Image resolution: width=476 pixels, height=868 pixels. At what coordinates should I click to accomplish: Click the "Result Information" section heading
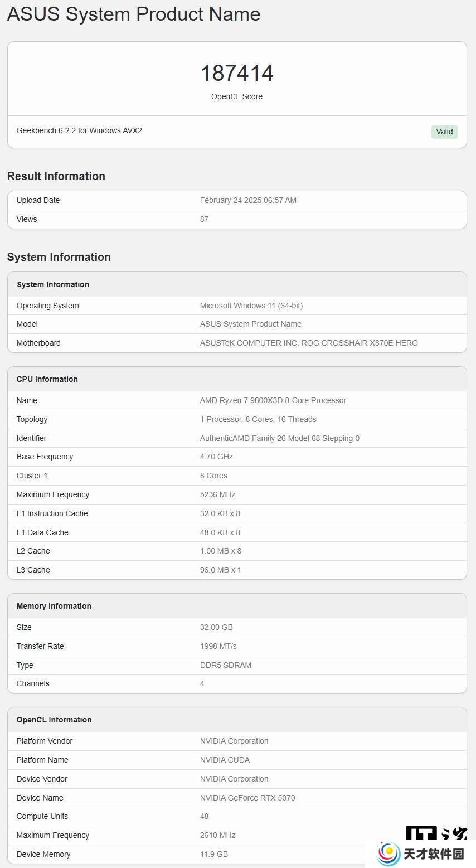tap(56, 176)
